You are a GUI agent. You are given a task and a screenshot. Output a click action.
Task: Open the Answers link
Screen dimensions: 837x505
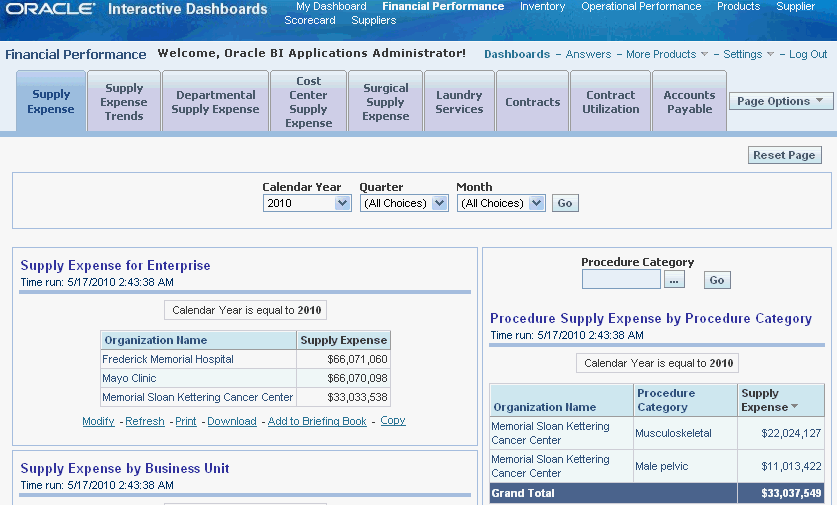click(x=588, y=54)
